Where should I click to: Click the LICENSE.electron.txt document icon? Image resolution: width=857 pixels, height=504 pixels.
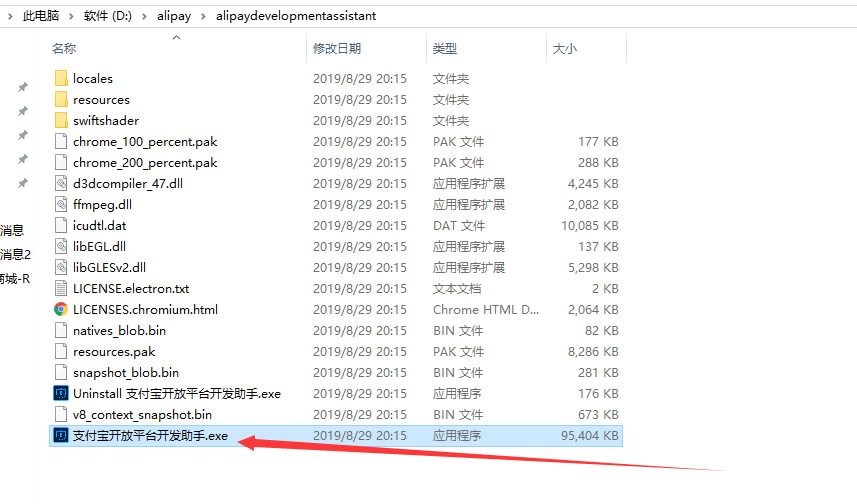click(x=60, y=289)
